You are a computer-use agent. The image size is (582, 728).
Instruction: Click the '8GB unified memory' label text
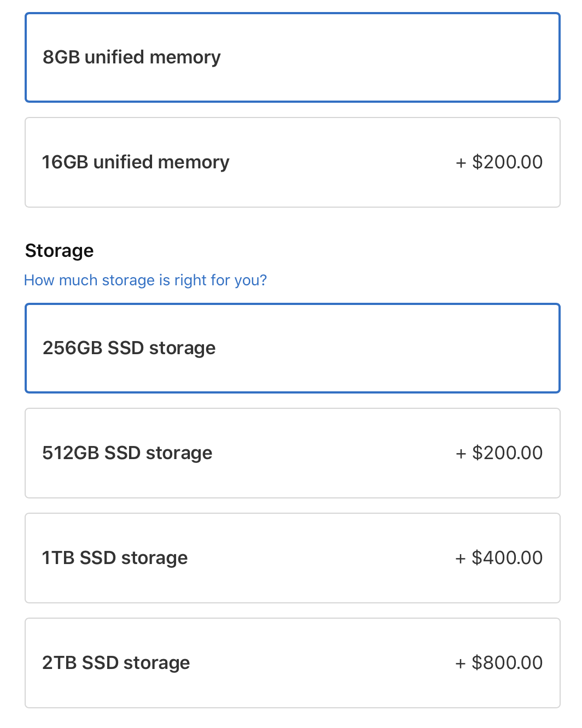point(131,57)
